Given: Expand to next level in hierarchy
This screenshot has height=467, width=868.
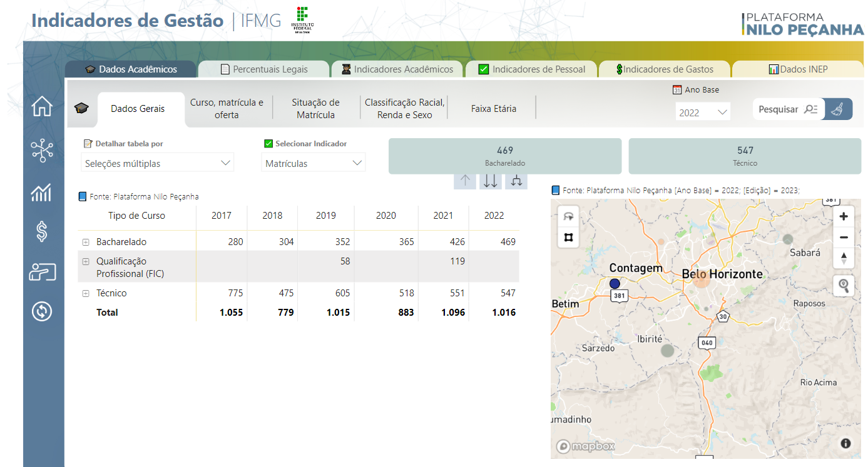Looking at the screenshot, I should [x=516, y=181].
